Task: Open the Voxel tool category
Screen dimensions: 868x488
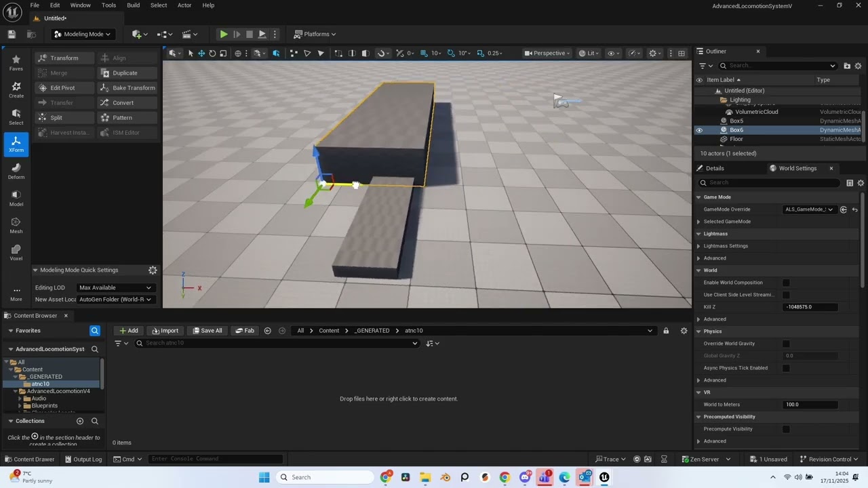Action: (16, 252)
